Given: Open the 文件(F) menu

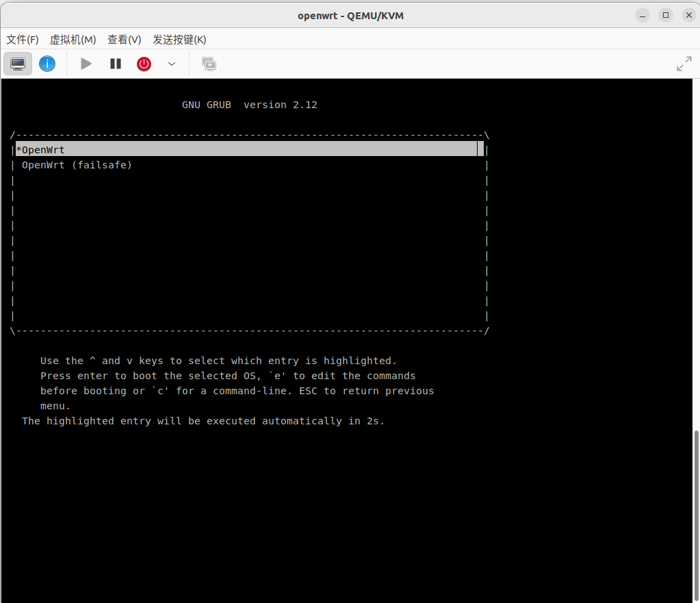Looking at the screenshot, I should [x=23, y=40].
